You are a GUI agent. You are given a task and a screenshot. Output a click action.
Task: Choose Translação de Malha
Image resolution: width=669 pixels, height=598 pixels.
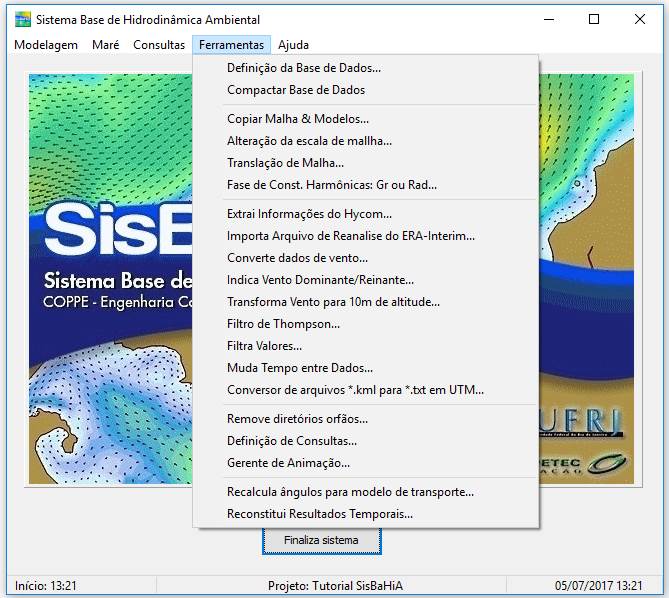366,163
